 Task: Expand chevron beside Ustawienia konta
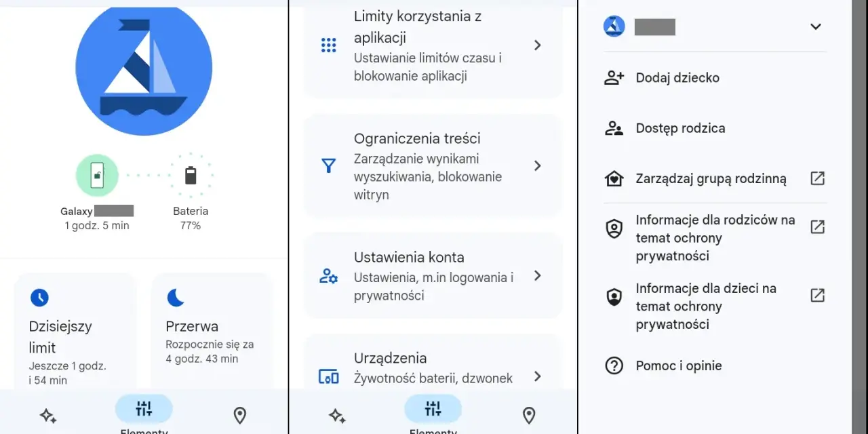pyautogui.click(x=537, y=276)
